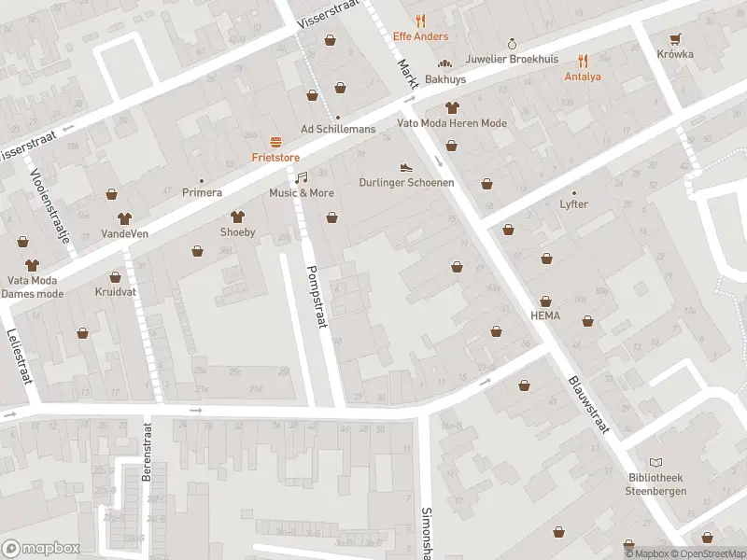Click the Primera location dot
The height and width of the screenshot is (560, 747).
click(202, 181)
